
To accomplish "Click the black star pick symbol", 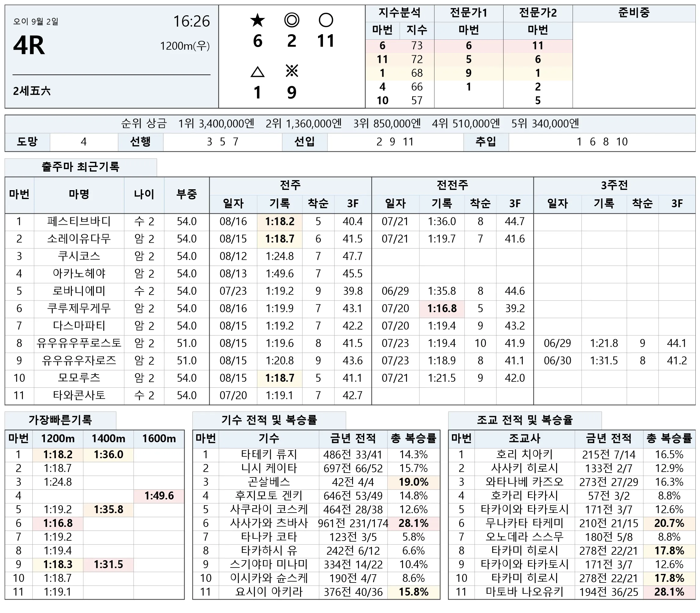I will (x=257, y=20).
